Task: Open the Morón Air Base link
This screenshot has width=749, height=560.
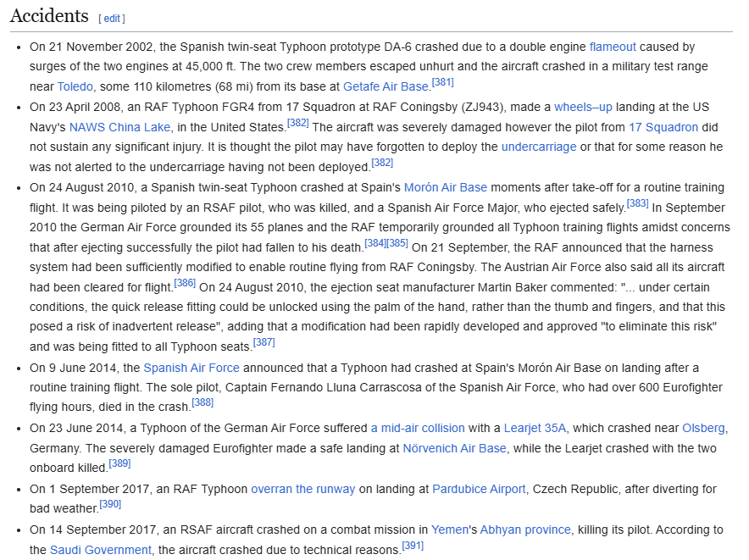Action: (446, 188)
